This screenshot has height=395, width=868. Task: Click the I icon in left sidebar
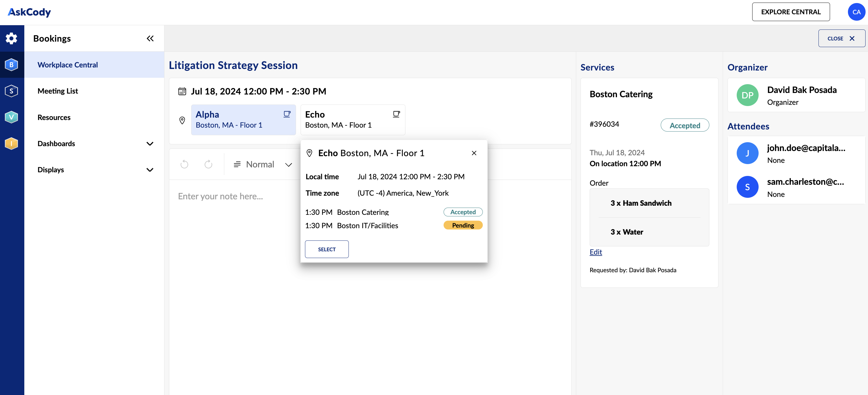click(x=12, y=143)
